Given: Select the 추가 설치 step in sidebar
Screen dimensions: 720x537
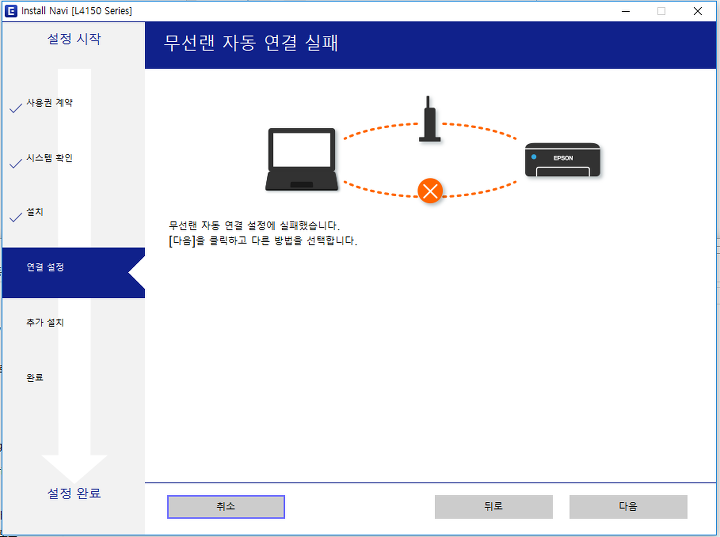Looking at the screenshot, I should (45, 323).
